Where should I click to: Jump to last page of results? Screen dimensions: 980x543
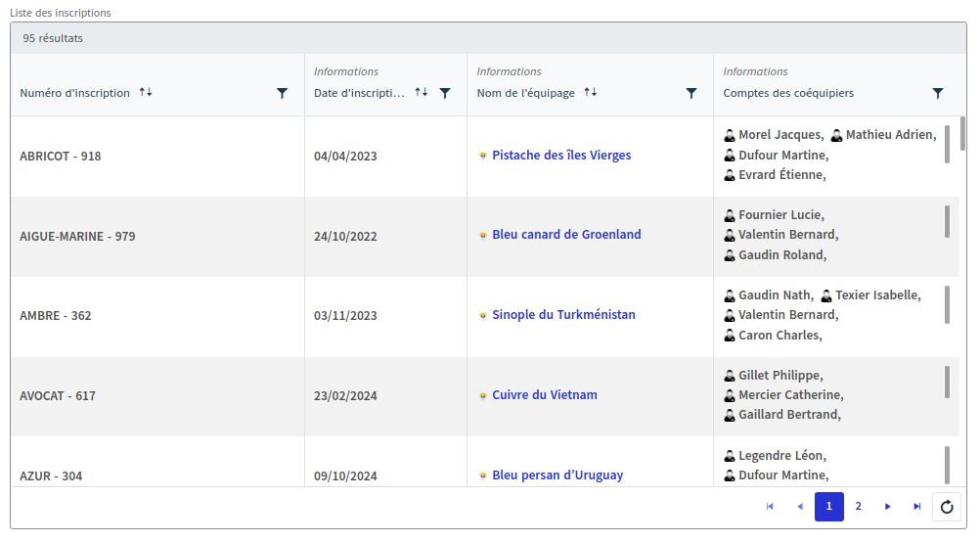[x=916, y=507]
